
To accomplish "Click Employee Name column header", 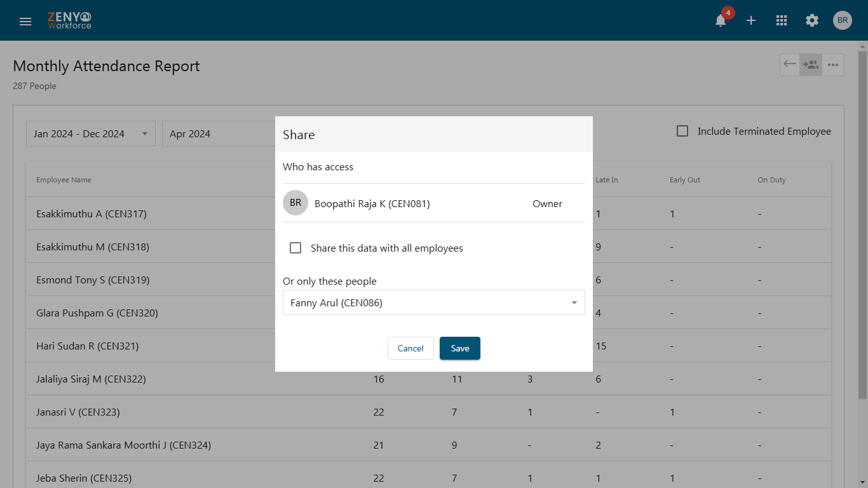I will pos(64,180).
